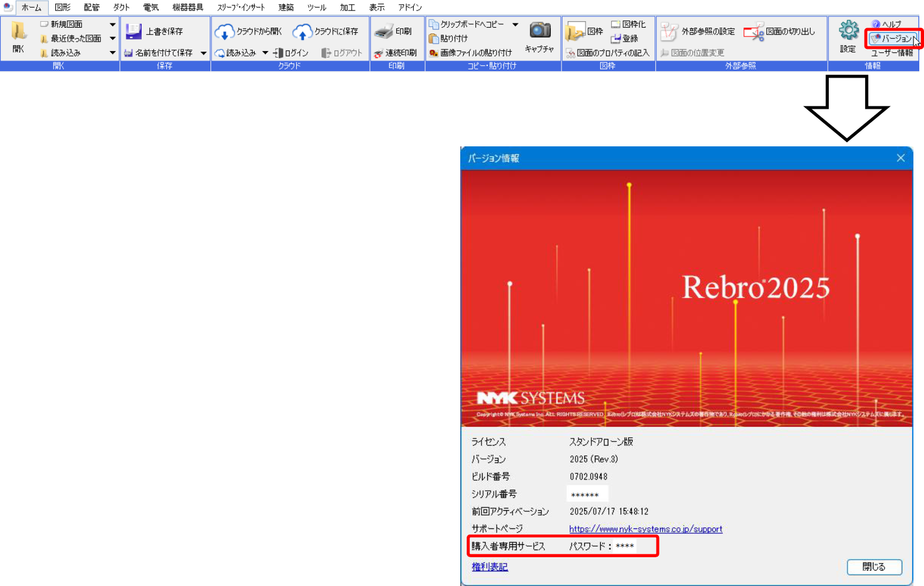Open 外部参照の設定 external reference settings
924x586 pixels.
[698, 31]
